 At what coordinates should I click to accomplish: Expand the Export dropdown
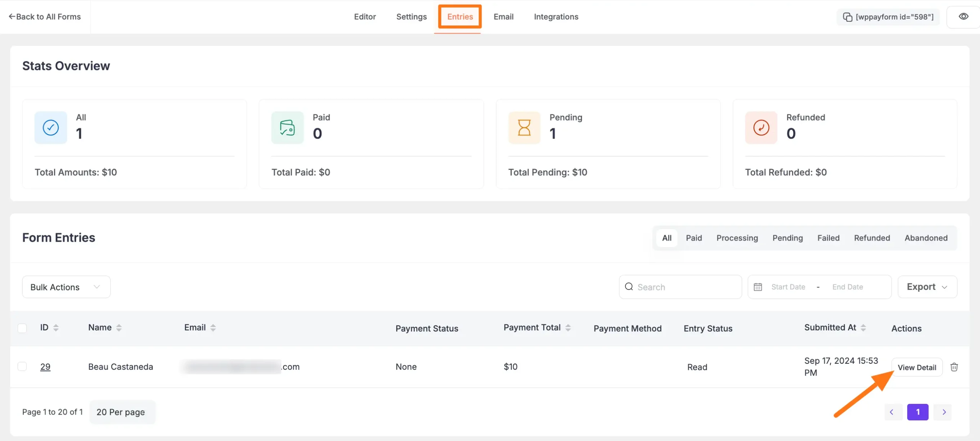927,287
